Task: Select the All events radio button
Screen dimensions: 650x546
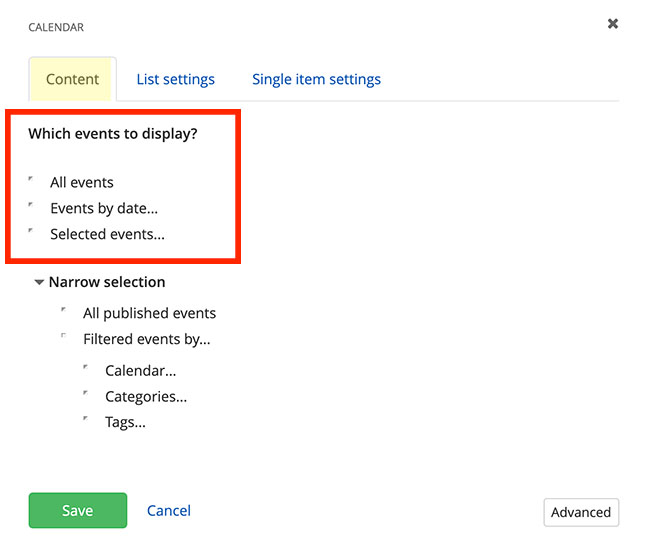Action: pos(33,180)
